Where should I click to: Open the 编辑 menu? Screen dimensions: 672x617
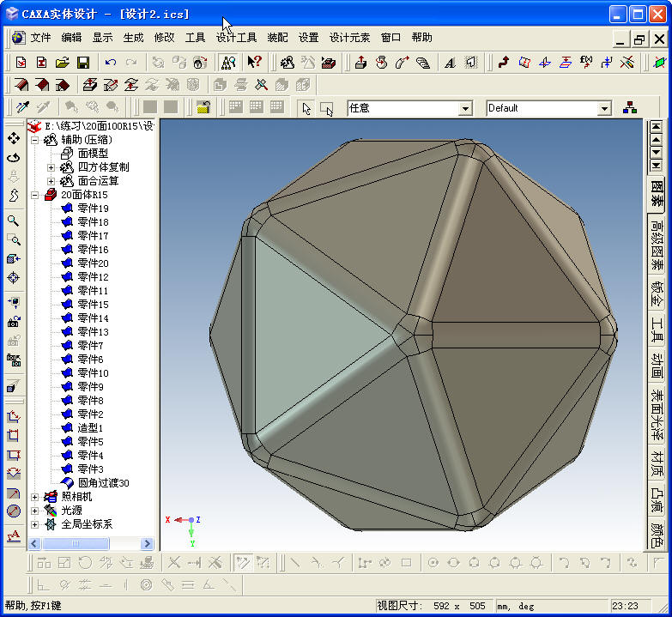[71, 38]
